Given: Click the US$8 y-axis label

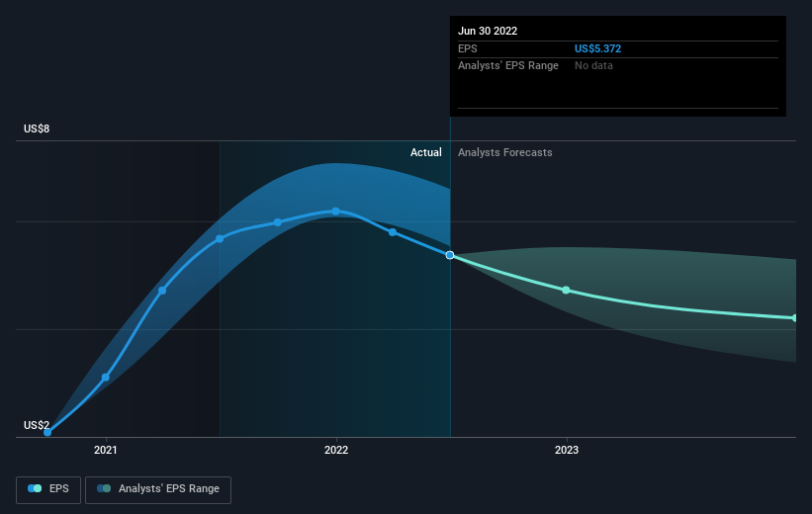Looking at the screenshot, I should point(37,128).
